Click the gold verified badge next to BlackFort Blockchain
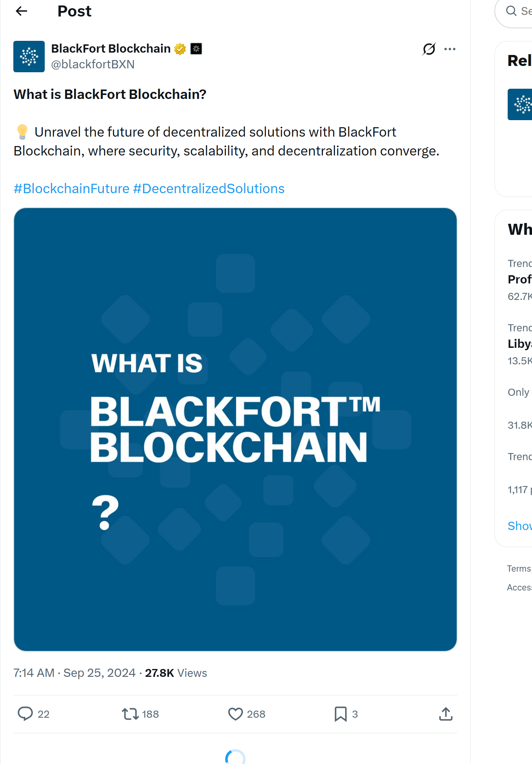Image resolution: width=532 pixels, height=764 pixels. [179, 48]
